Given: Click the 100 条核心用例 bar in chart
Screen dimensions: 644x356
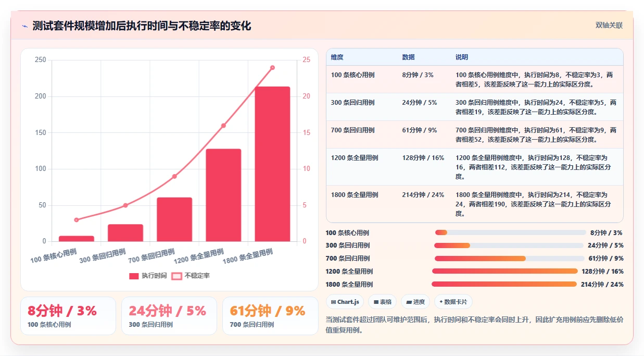Looking at the screenshot, I should 77,238.
